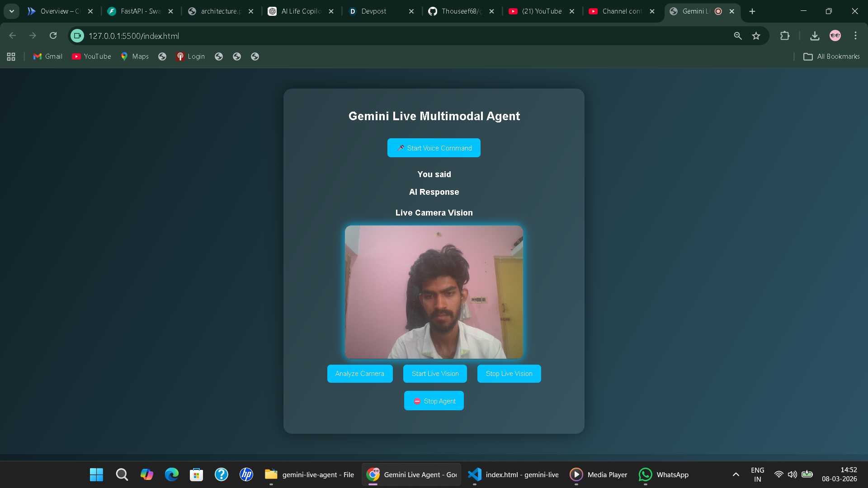Click the Start Live Vision button
868x488 pixels.
tap(435, 374)
